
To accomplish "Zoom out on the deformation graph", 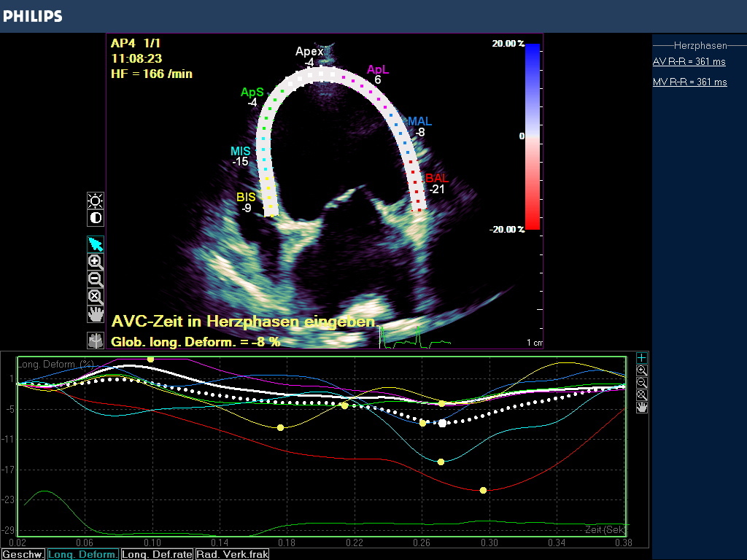I will point(641,383).
